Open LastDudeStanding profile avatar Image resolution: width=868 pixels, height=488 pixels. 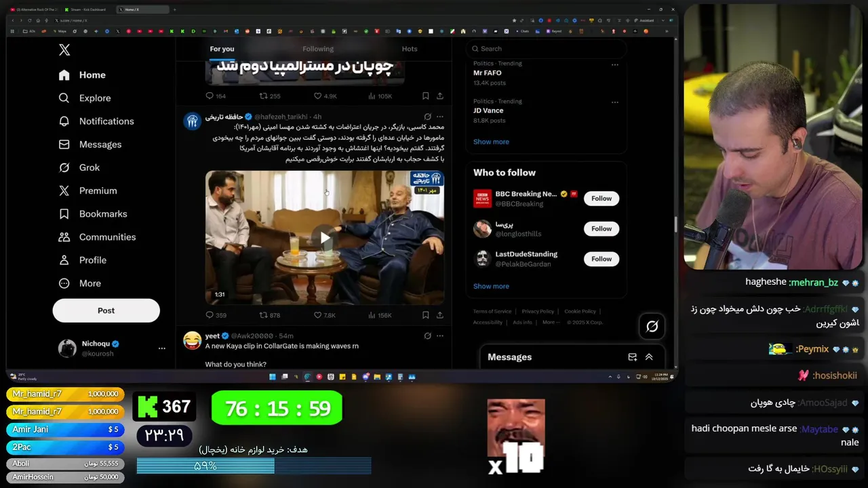482,259
